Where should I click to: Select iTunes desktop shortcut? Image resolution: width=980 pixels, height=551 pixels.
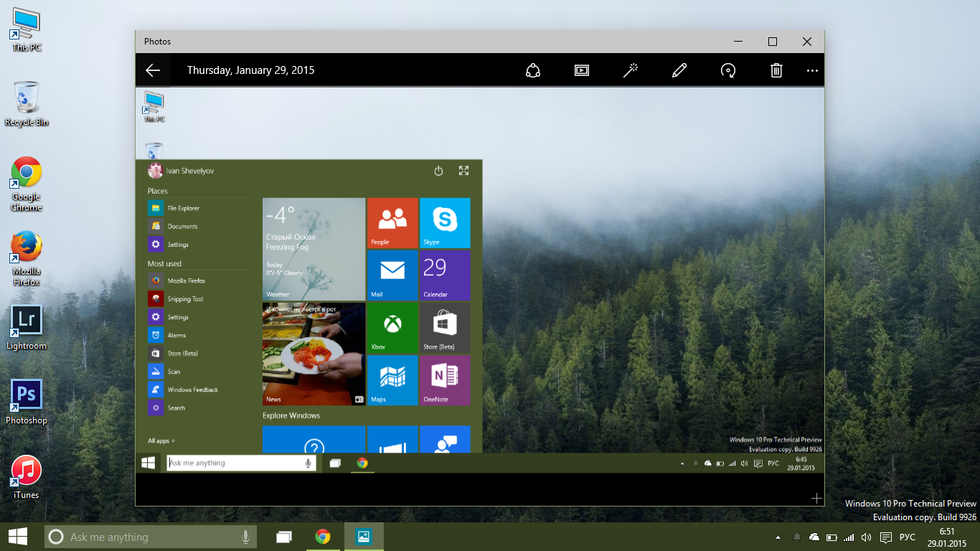27,477
